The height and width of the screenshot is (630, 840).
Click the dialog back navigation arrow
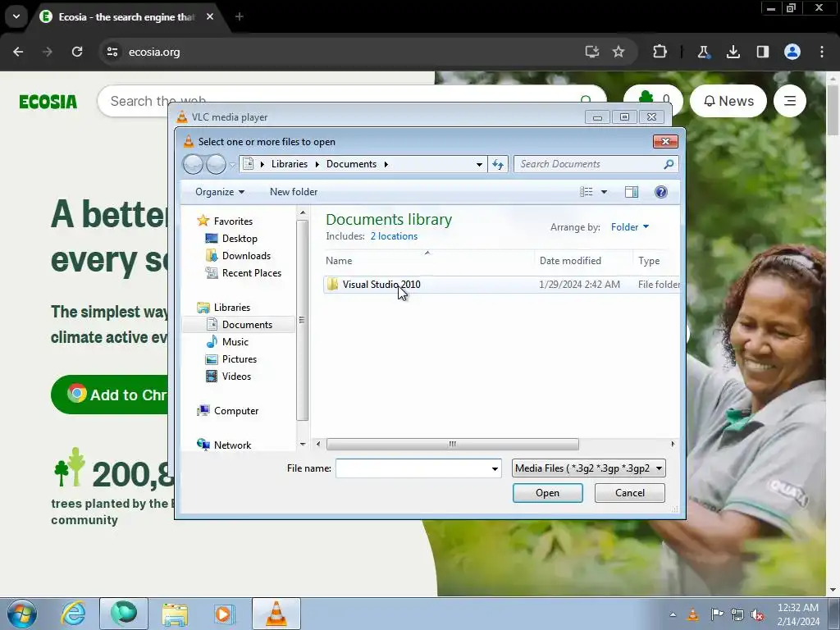point(193,164)
